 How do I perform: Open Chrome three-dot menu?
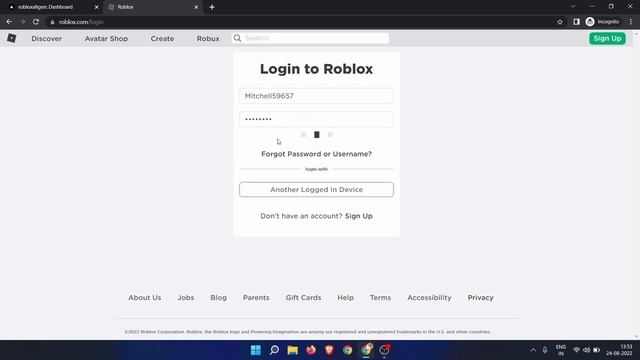[631, 22]
